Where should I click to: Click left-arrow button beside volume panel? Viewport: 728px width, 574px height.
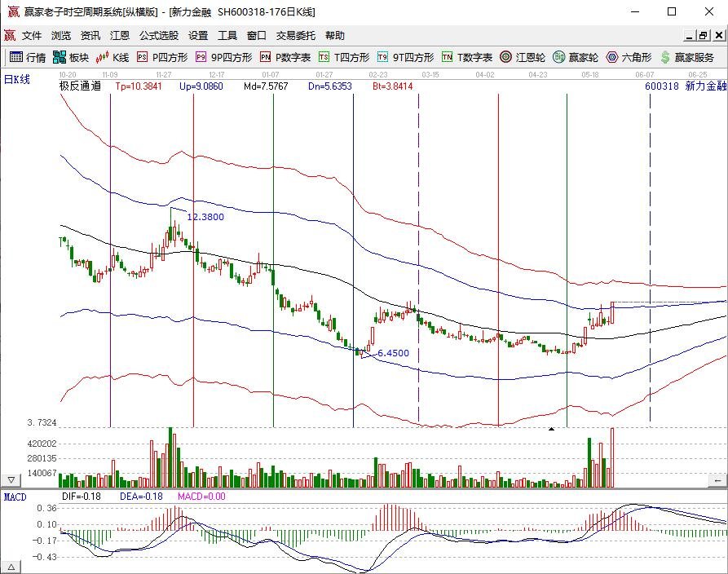(717, 480)
